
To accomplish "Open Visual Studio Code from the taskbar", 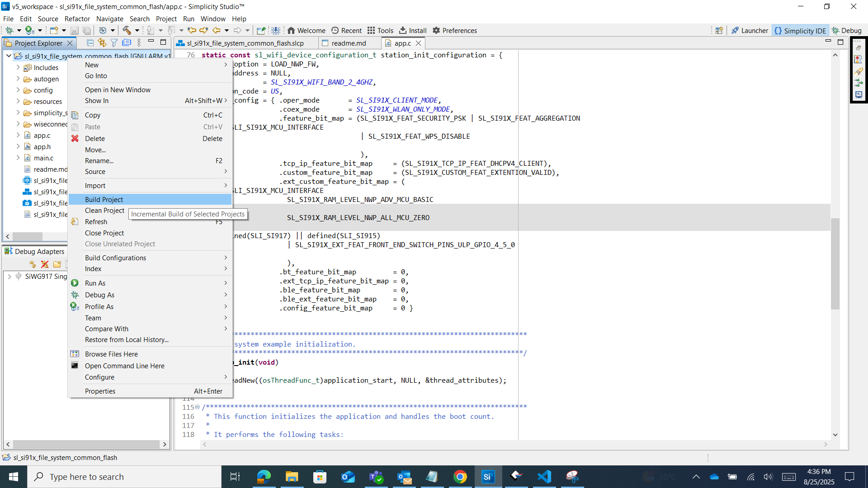I will (x=544, y=477).
